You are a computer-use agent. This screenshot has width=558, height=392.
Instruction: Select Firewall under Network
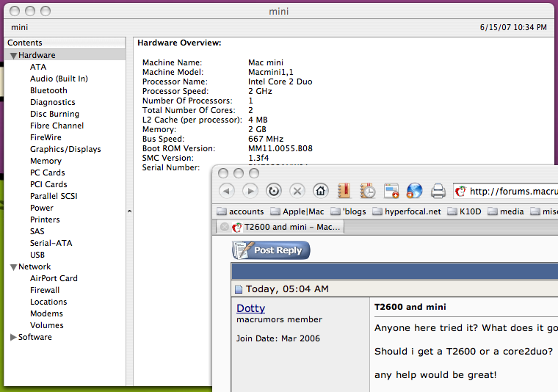click(45, 290)
